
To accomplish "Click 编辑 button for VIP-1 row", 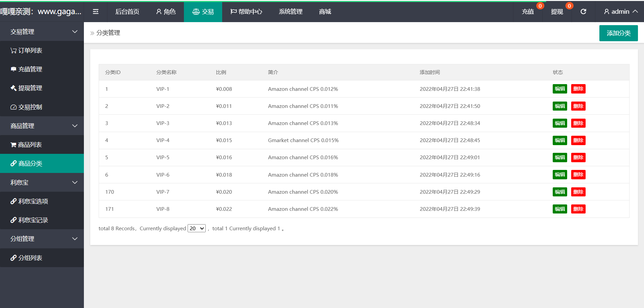I will point(559,89).
